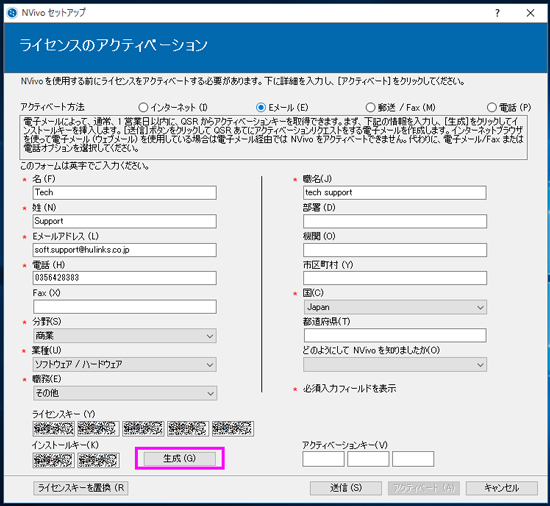
Task: Focus the empty 部署 field
Action: (395, 221)
